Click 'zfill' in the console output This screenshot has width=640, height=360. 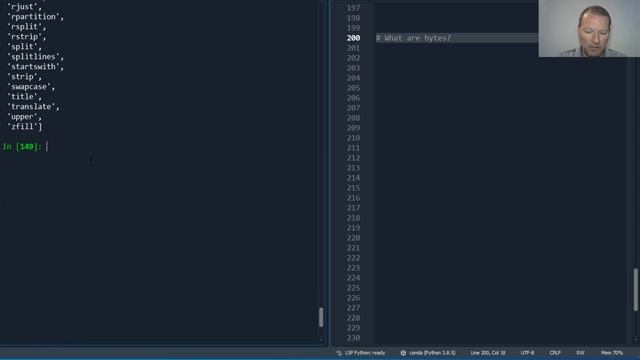(22, 127)
